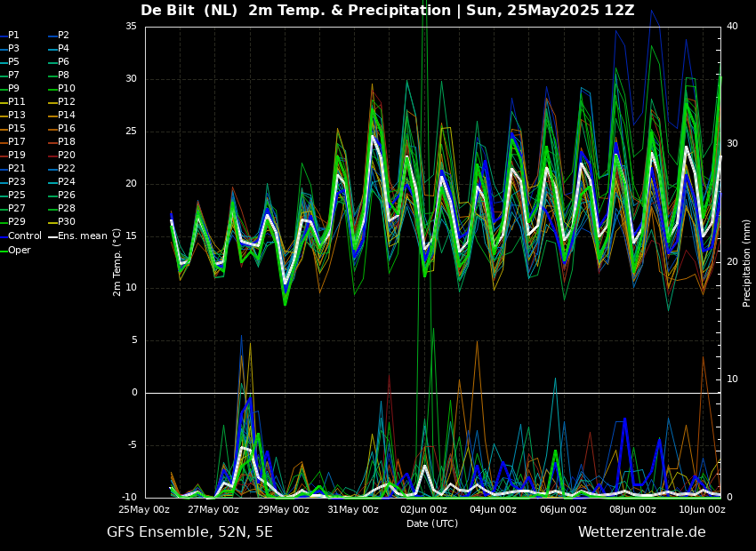
Task: Click the 06Jun 00z date label
Action: (563, 509)
